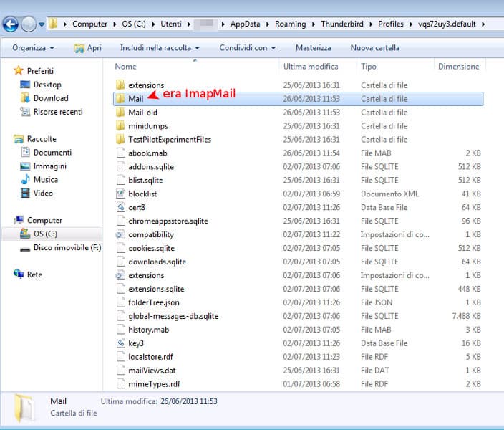Expand arrow after vqs72uy3.default breadcrumb

483,24
